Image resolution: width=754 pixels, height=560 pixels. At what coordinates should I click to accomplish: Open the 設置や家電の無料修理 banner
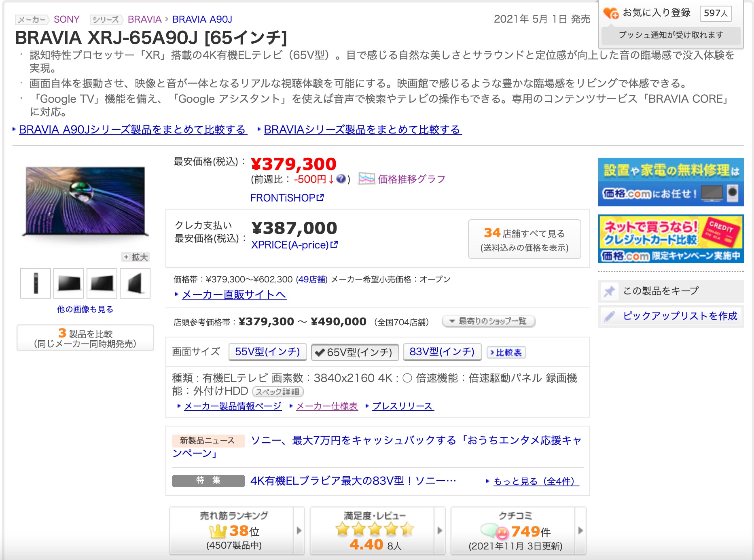point(671,182)
